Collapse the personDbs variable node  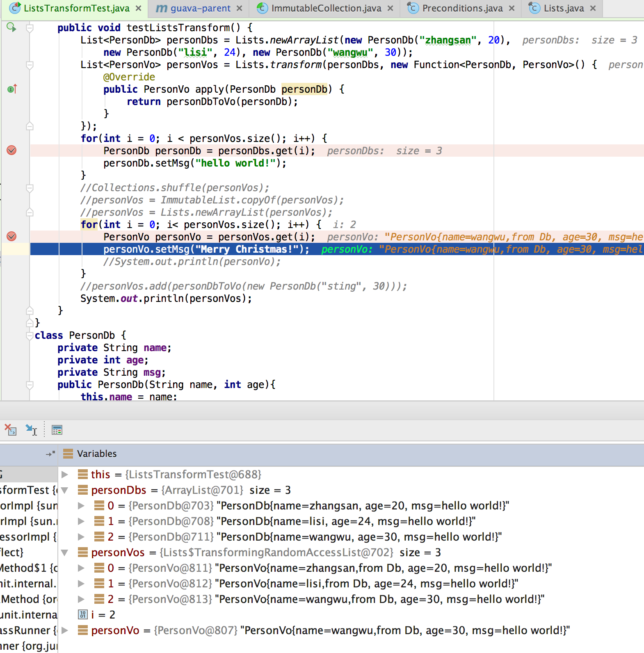coord(65,490)
